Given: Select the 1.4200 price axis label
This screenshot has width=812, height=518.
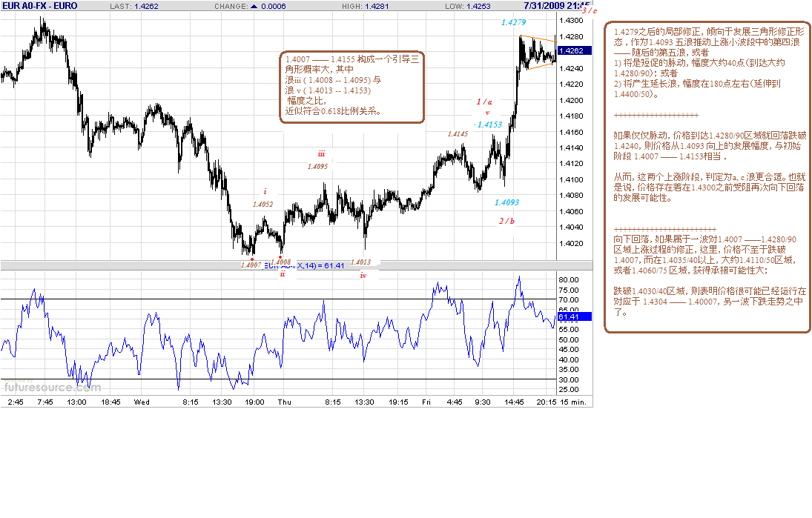Looking at the screenshot, I should pos(571,100).
